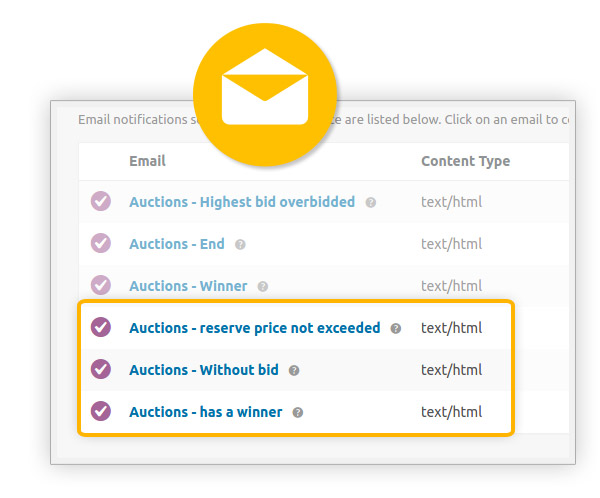Toggle enabled checkmark for Auctions - End

coord(101,243)
